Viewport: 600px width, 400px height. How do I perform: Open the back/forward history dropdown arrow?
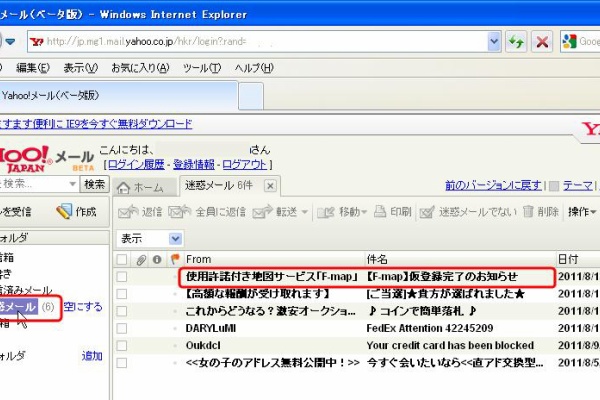pos(10,41)
